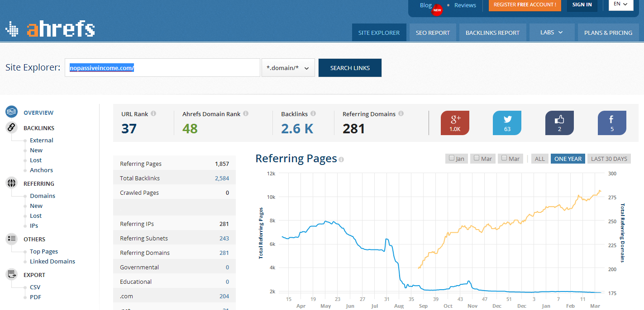This screenshot has width=644, height=310.
Task: Switch to the SEO Report tab
Action: coord(433,32)
